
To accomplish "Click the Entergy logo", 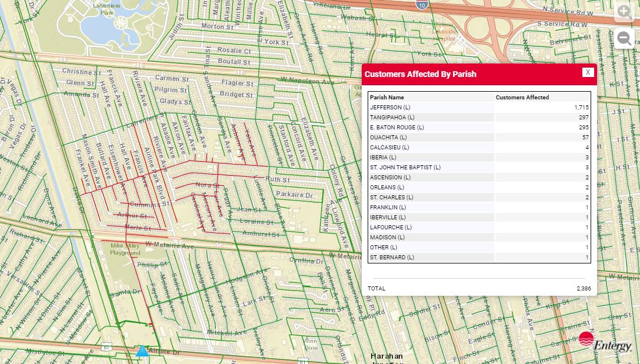I will point(605,342).
